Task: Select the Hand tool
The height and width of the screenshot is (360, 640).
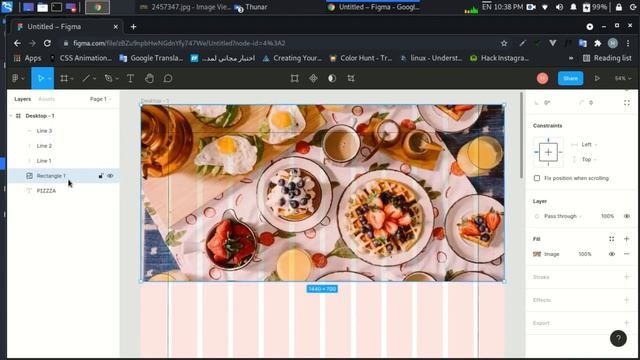Action: 149,78
